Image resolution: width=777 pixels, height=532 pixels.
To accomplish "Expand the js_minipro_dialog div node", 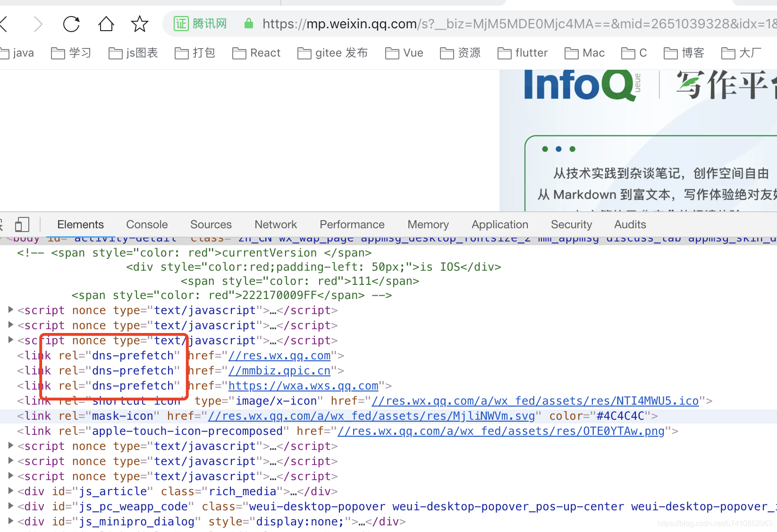I will 10,521.
